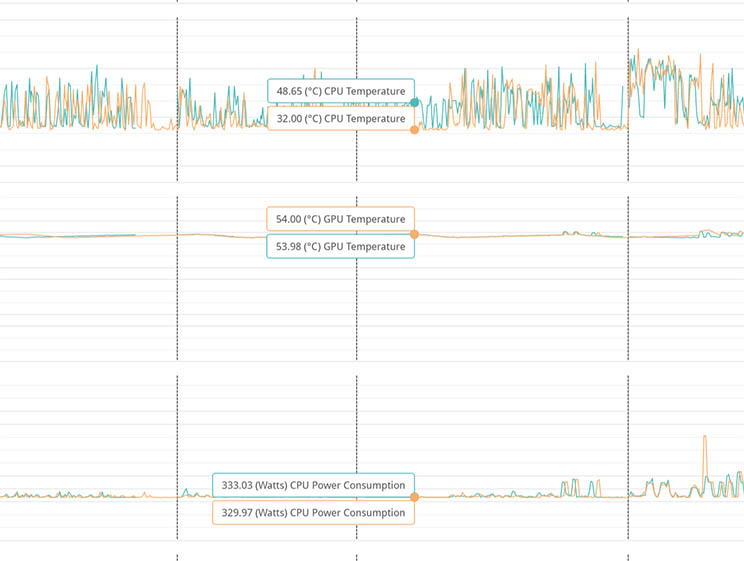Click the teal 333.03 Watts power tooltip

point(312,485)
